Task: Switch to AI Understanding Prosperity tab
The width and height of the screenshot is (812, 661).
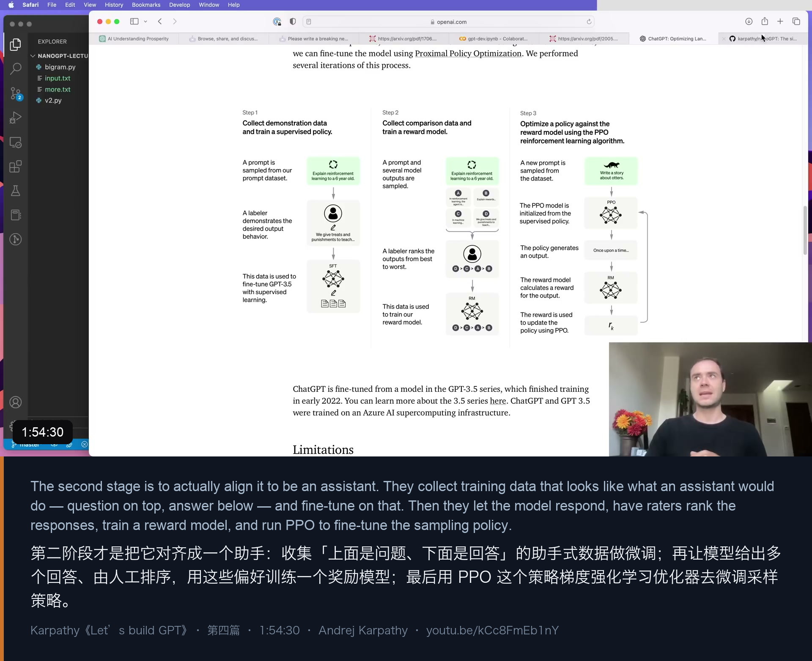Action: (134, 38)
